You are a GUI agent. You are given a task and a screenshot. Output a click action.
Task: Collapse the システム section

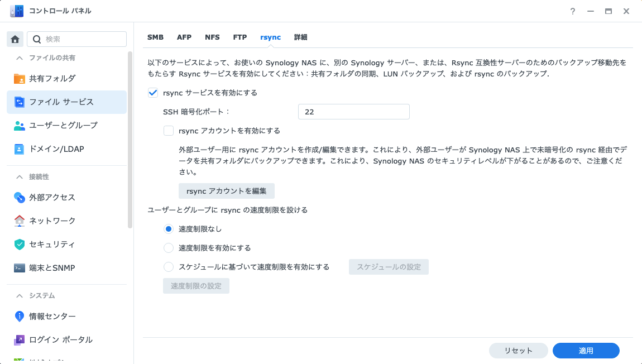(x=19, y=296)
